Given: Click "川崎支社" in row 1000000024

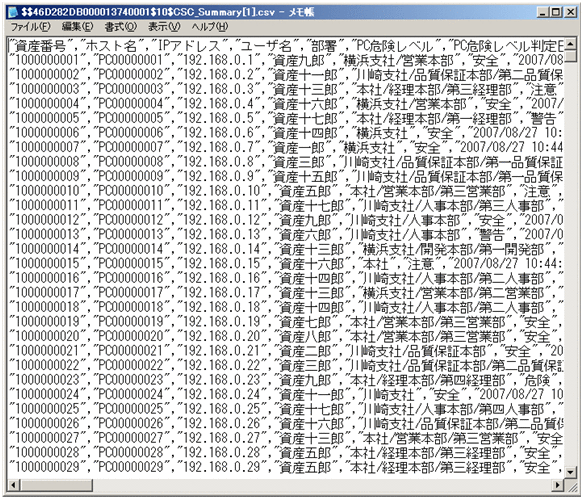Looking at the screenshot, I should [x=389, y=395].
